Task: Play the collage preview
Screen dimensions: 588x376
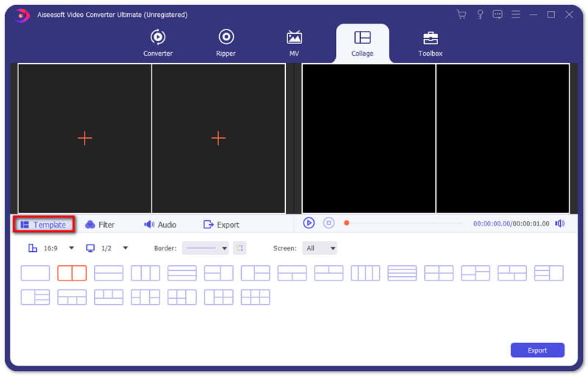Action: (309, 223)
